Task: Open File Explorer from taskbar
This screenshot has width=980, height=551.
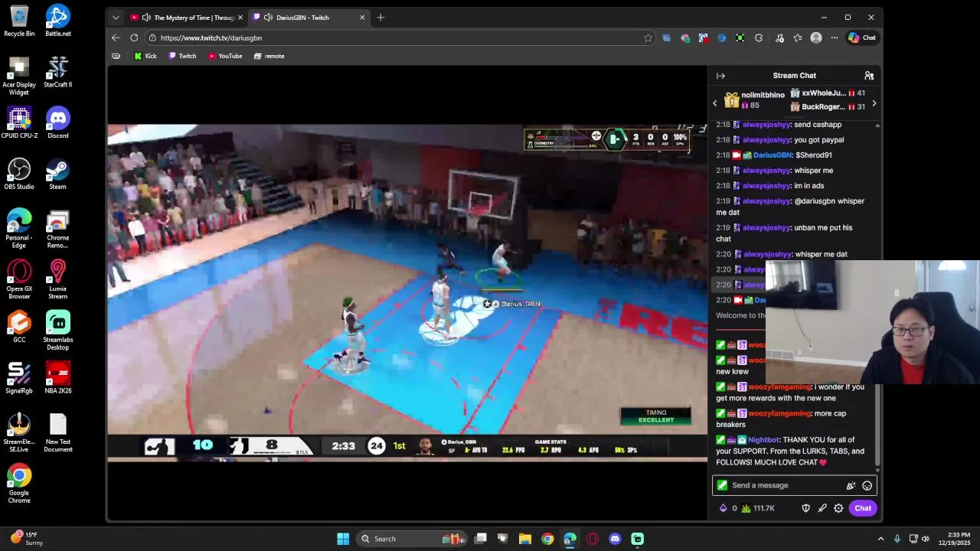Action: coord(525,539)
